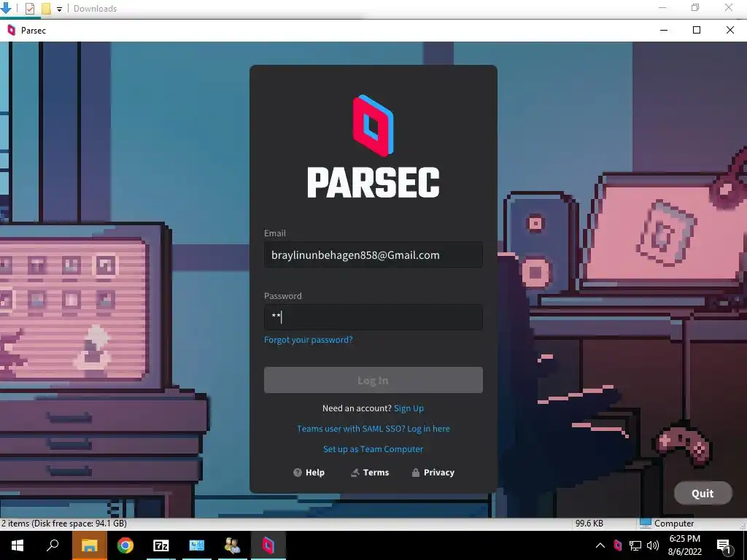
Task: Select the Parsec taskbar icon
Action: point(268,545)
